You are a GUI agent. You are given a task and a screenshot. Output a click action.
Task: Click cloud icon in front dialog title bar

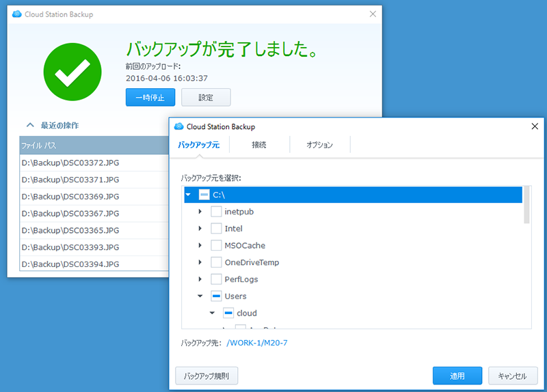tap(178, 126)
